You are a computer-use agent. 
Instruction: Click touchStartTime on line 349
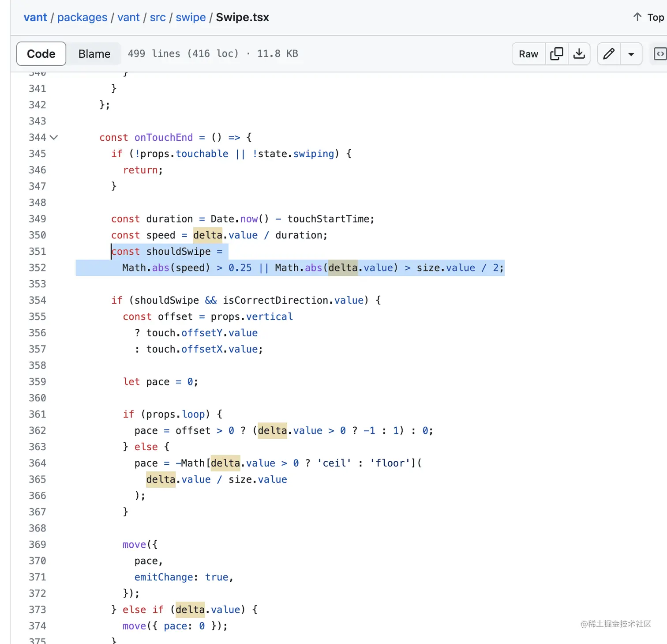point(328,219)
